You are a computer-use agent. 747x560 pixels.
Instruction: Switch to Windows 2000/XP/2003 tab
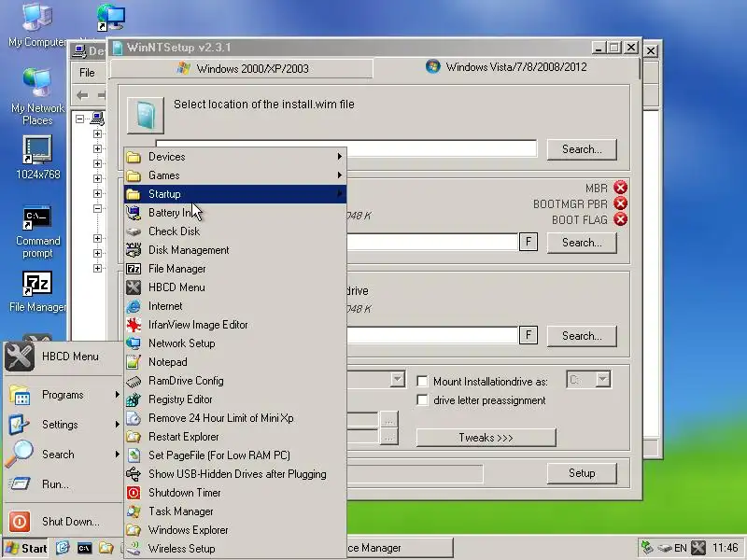point(242,68)
